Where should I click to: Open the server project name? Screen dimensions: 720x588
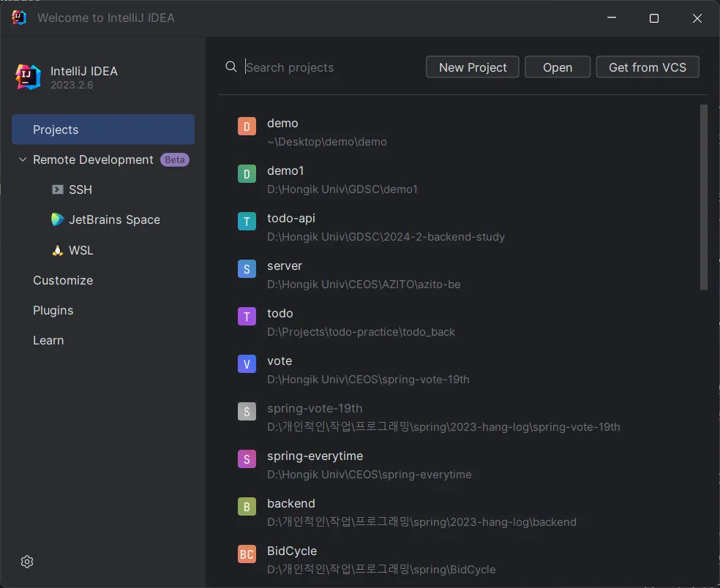tap(285, 265)
